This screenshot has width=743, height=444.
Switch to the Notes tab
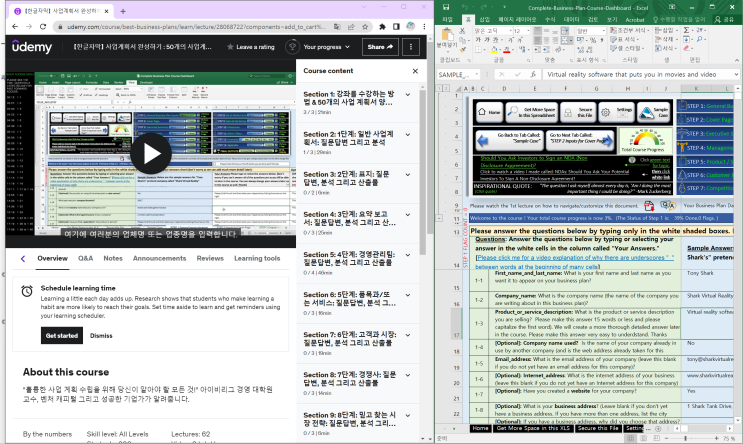point(113,258)
